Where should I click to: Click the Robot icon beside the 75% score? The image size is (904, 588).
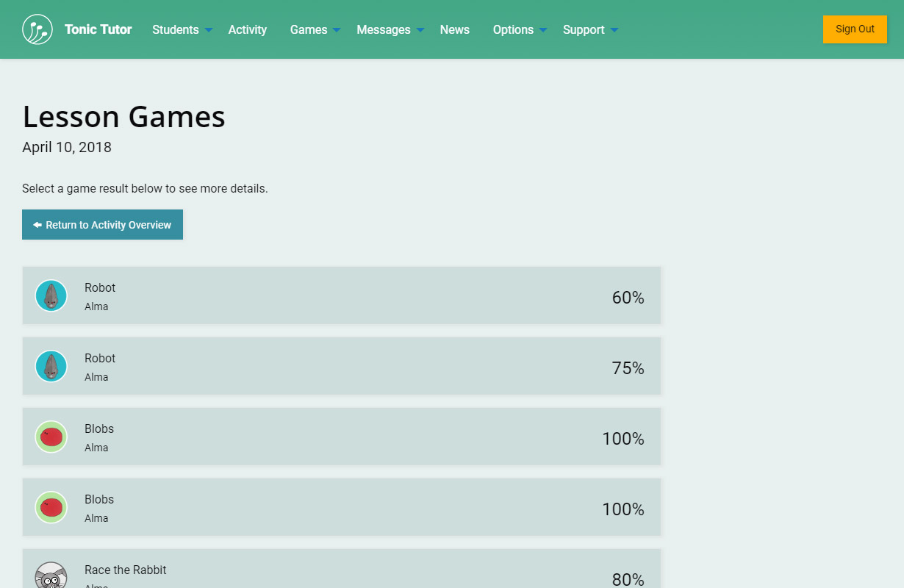[51, 366]
